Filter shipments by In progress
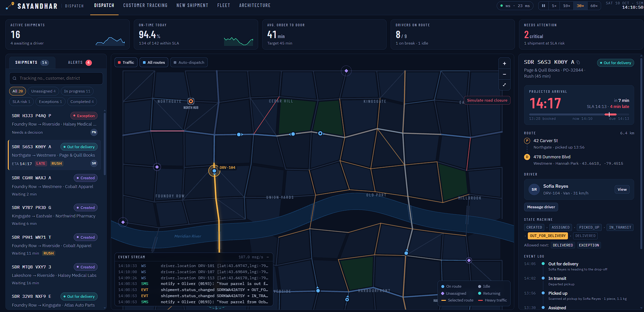Image resolution: width=644 pixels, height=312 pixels. 77,91
